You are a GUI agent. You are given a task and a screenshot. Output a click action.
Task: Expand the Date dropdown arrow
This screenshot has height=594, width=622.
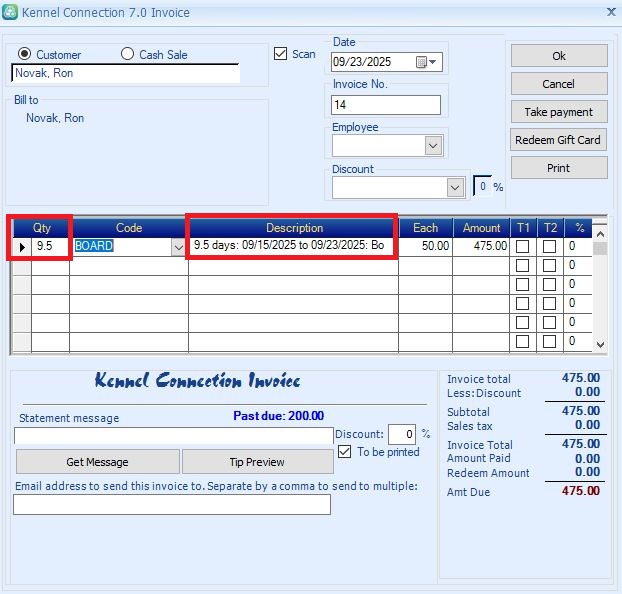coord(433,62)
